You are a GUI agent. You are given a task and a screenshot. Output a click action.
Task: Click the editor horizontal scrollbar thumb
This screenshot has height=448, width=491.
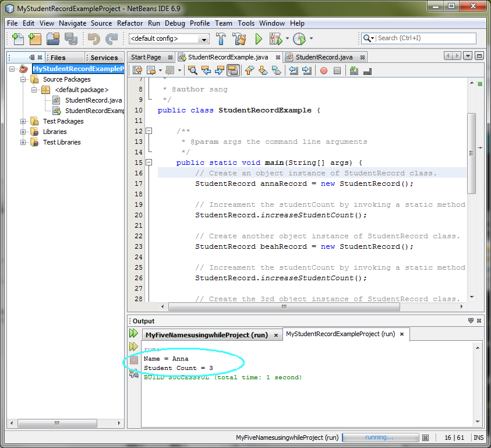tap(284, 306)
